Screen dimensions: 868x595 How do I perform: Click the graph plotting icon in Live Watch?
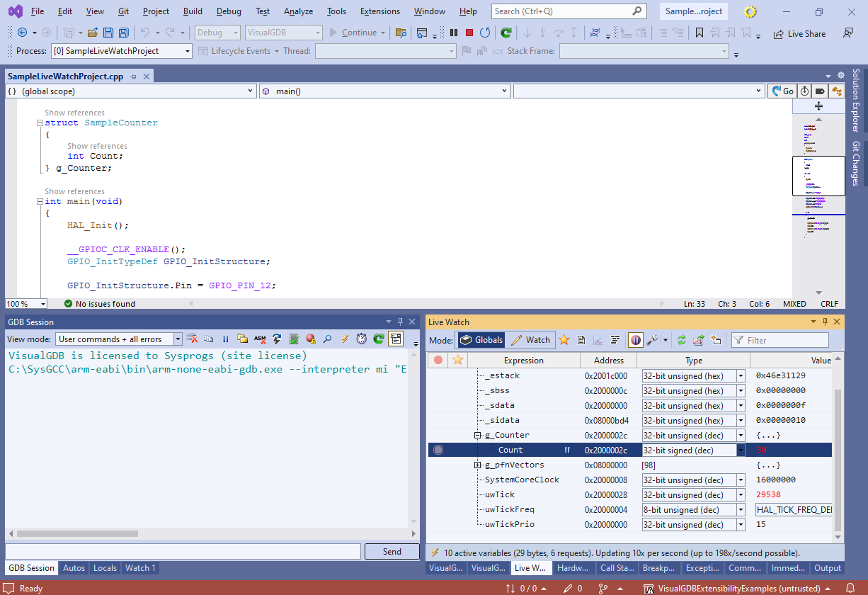598,340
